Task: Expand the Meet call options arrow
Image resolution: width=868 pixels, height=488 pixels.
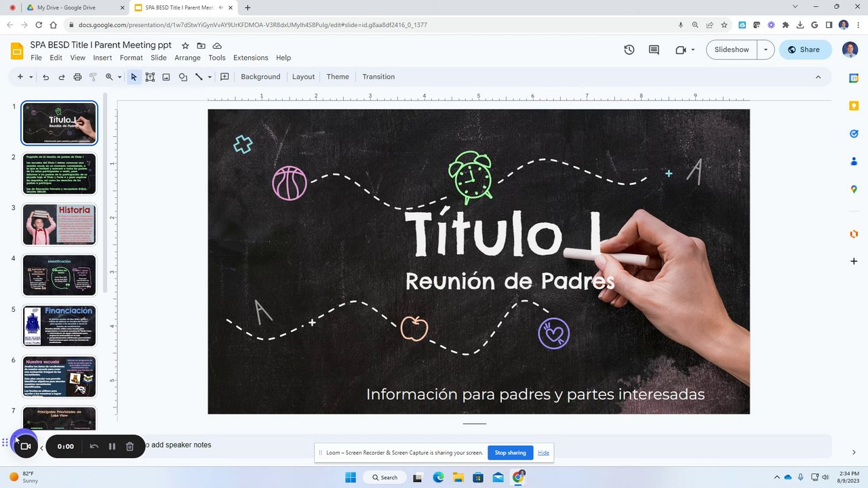Action: (x=693, y=49)
